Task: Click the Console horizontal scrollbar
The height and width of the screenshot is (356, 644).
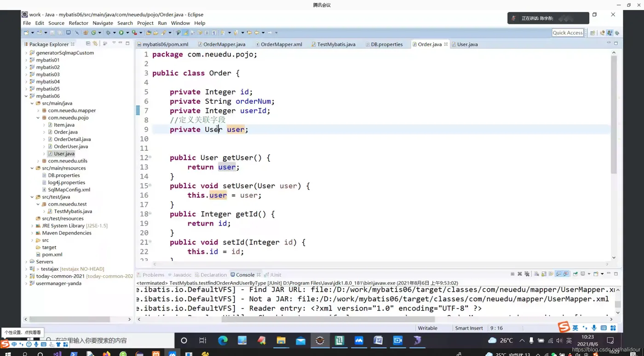Action: click(328, 319)
